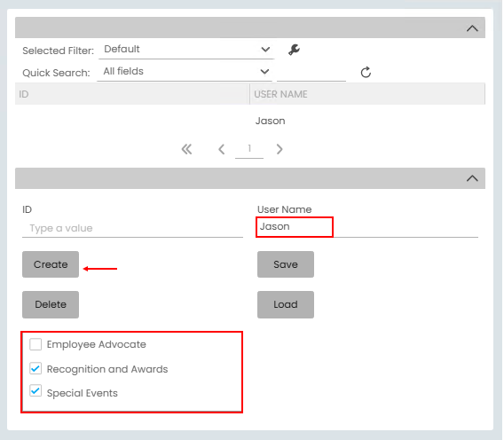The height and width of the screenshot is (440, 504).
Task: Click the Create button
Action: pyautogui.click(x=51, y=264)
